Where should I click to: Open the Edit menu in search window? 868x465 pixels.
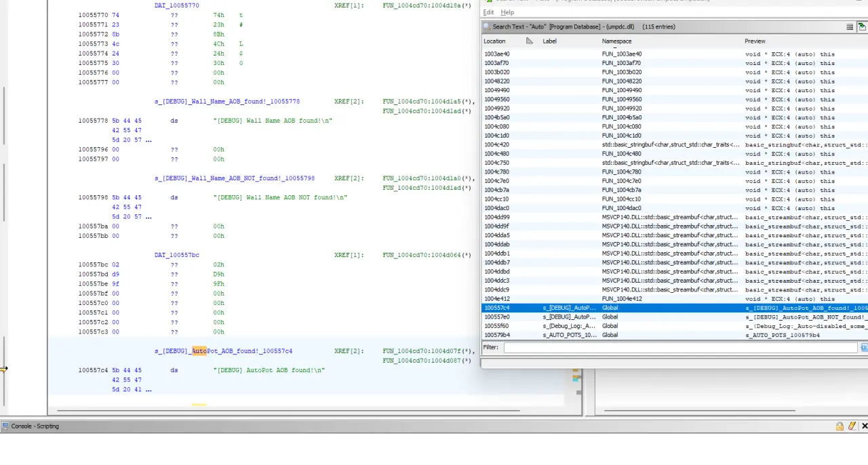tap(488, 12)
